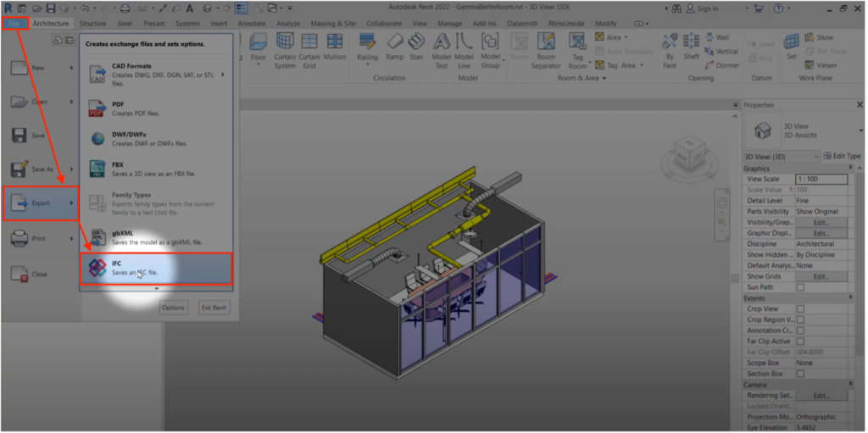
Task: Expand more export options arrow
Action: tap(157, 288)
